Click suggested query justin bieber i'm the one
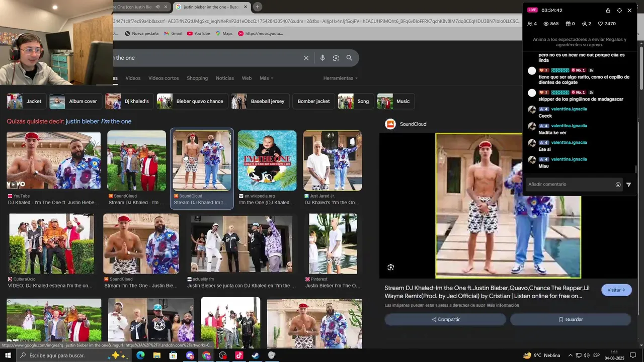 point(99,121)
